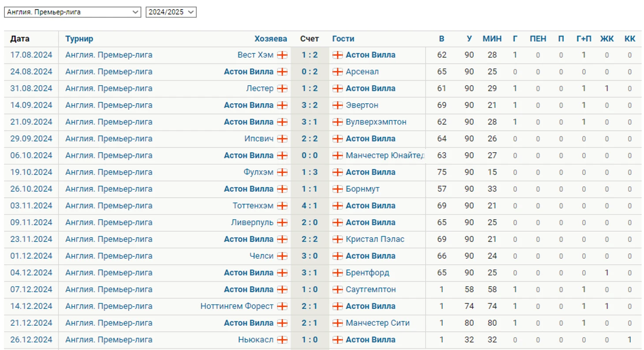Open the 2024/2025 season dropdown
This screenshot has width=644, height=350.
coord(171,12)
